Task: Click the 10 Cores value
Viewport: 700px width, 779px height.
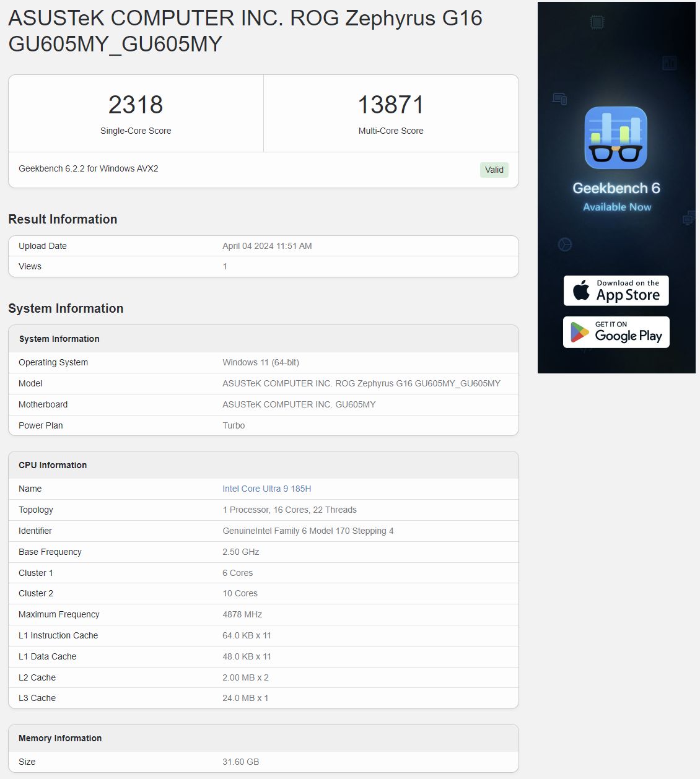Action: click(x=240, y=593)
